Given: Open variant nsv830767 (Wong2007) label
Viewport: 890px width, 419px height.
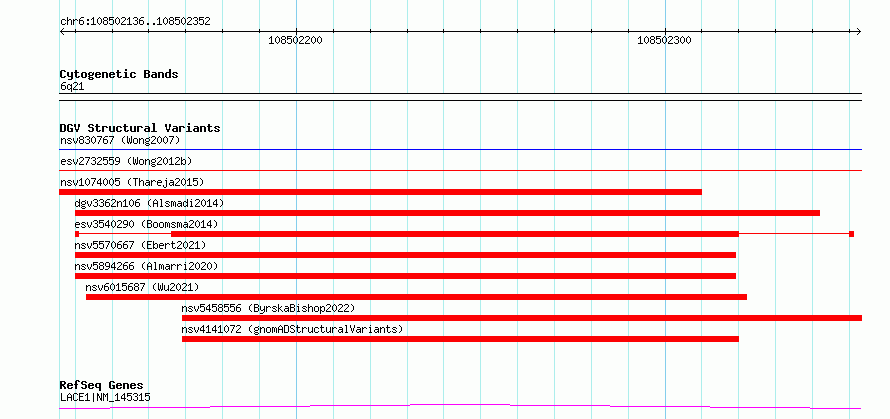Looking at the screenshot, I should pyautogui.click(x=120, y=140).
